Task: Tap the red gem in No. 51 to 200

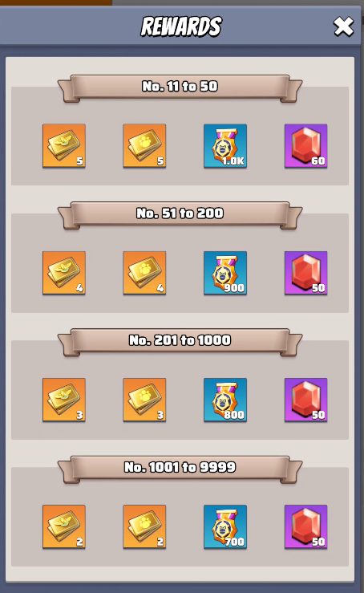Action: pos(305,273)
